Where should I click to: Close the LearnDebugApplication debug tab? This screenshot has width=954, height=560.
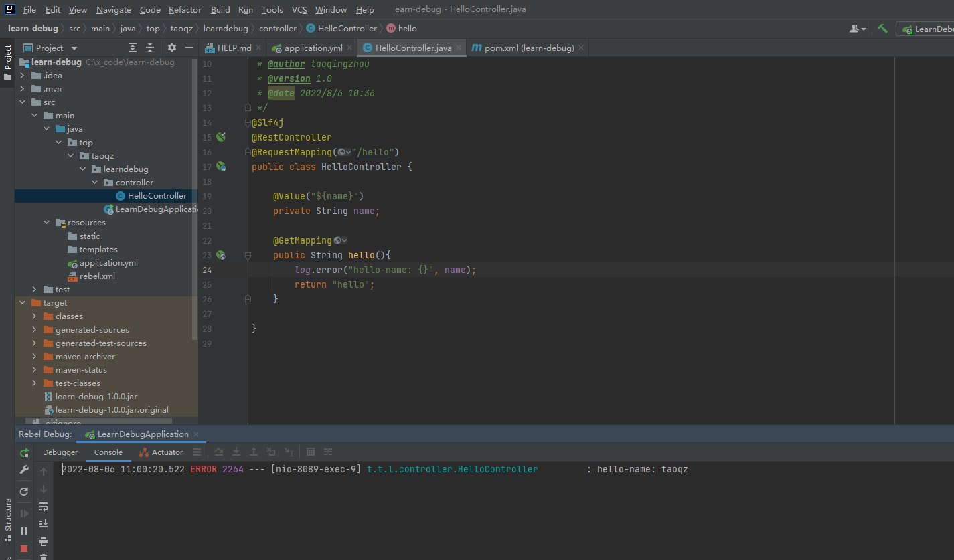pyautogui.click(x=197, y=434)
